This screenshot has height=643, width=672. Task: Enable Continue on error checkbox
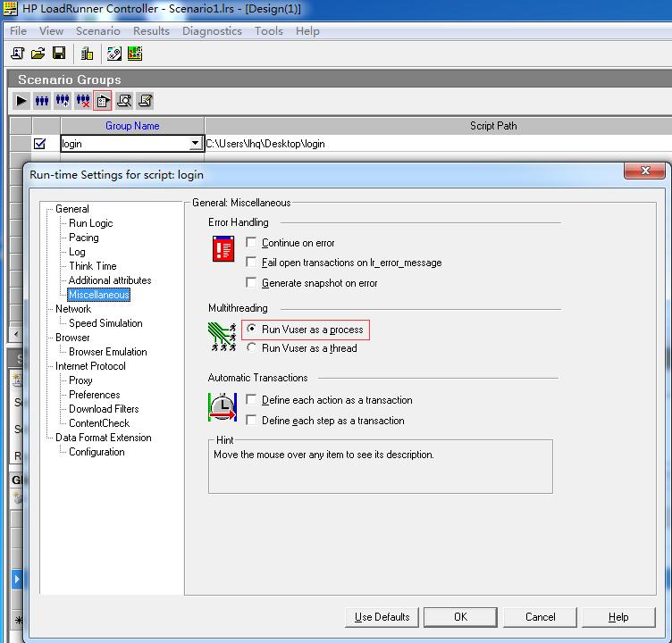point(252,242)
